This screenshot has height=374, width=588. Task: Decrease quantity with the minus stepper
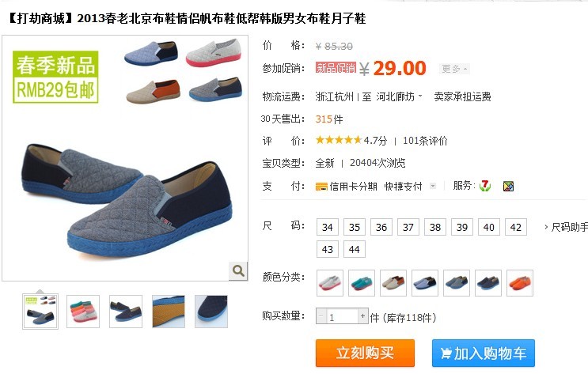[321, 316]
